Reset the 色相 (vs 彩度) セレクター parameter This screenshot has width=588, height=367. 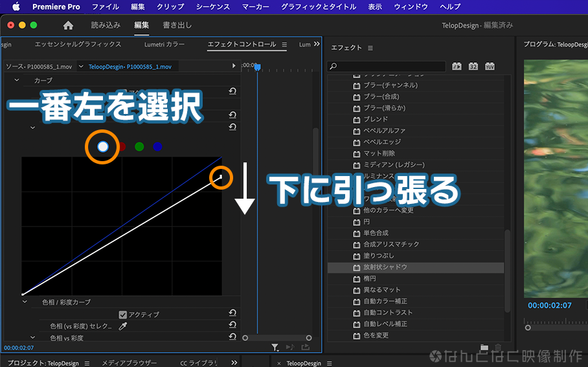tap(232, 325)
